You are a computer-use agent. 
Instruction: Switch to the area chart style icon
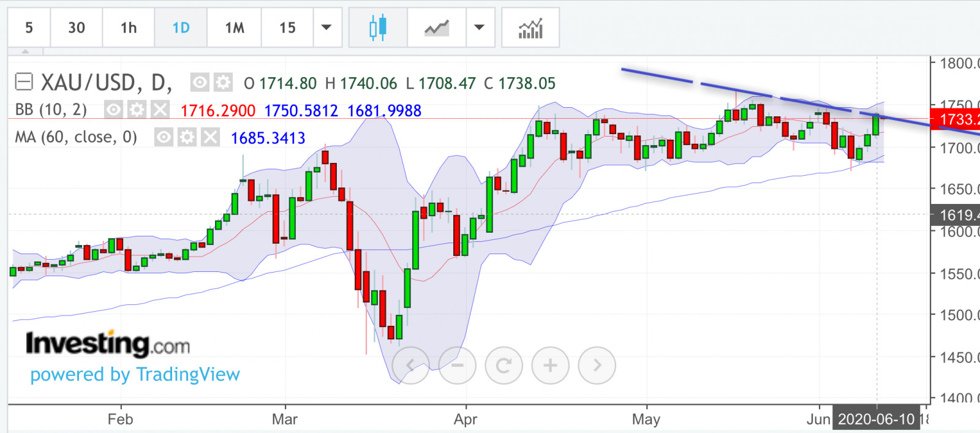click(x=437, y=28)
